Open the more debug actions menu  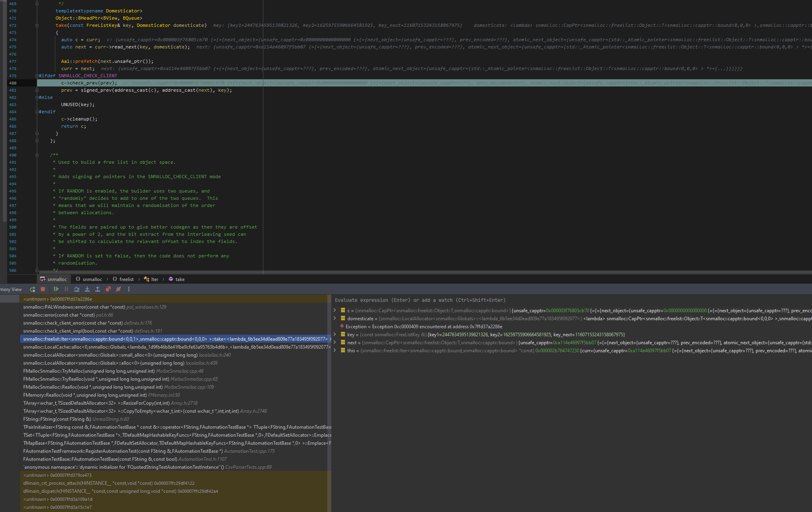tap(129, 289)
